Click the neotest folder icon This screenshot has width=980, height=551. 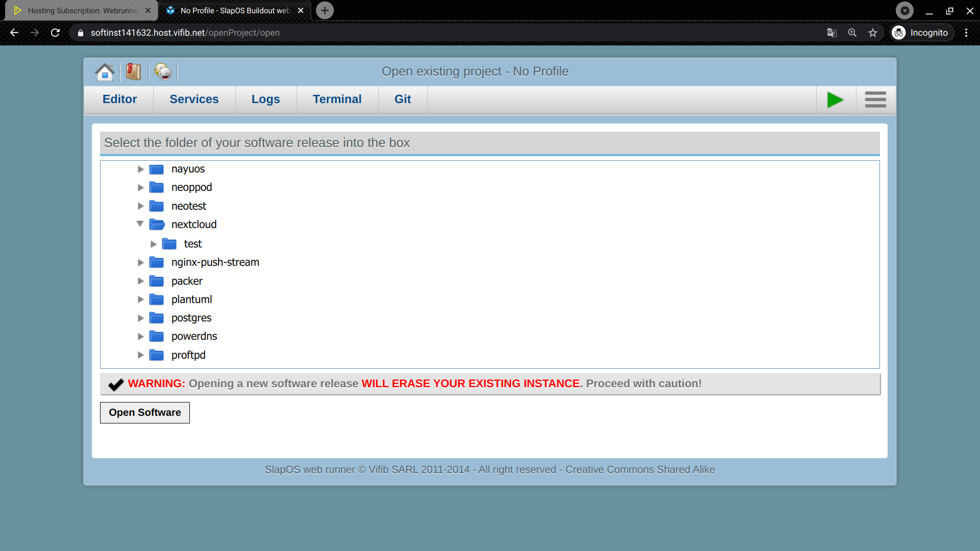click(156, 206)
